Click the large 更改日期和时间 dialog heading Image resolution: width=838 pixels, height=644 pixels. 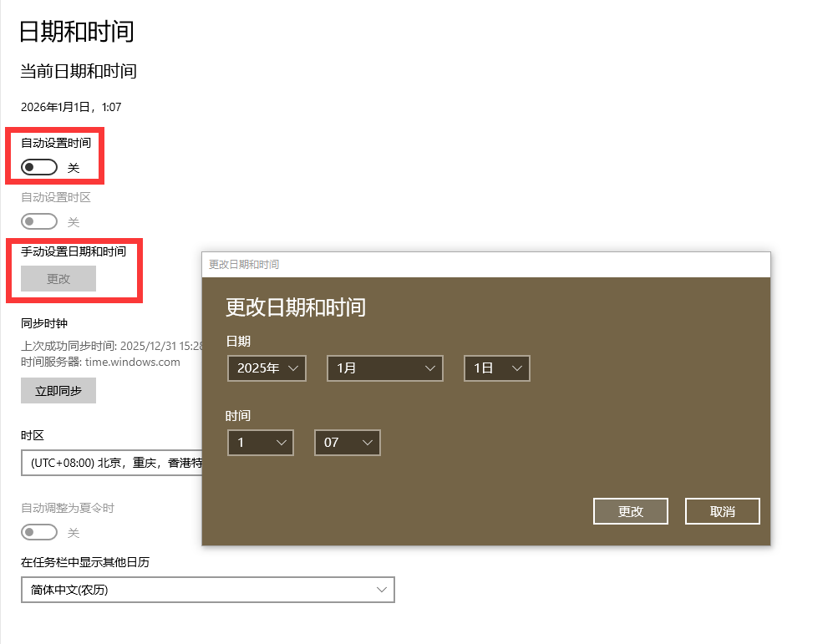point(296,307)
